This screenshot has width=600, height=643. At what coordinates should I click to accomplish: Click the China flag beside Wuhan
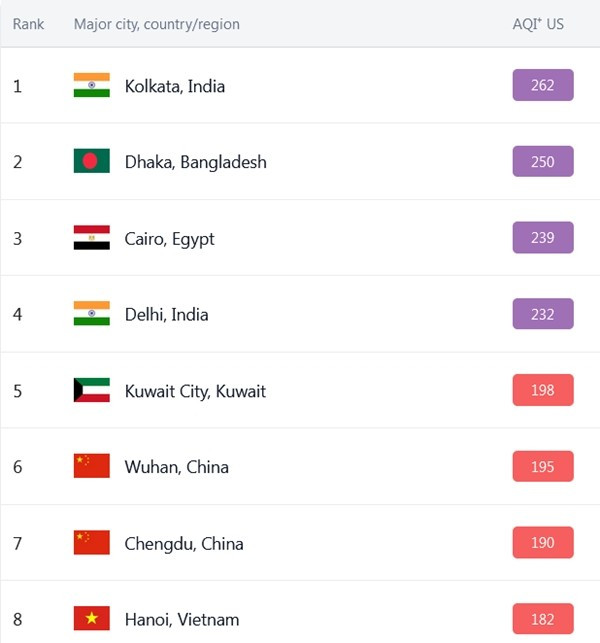click(91, 467)
